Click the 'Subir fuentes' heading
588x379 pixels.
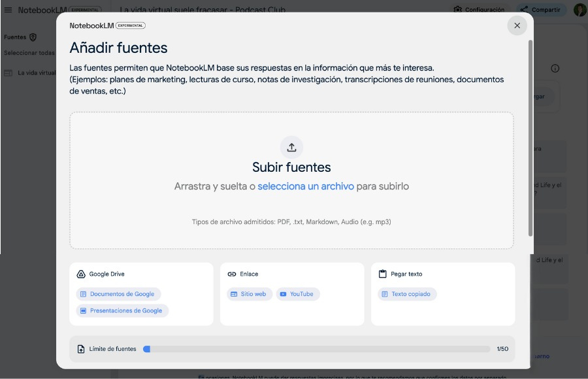point(291,167)
